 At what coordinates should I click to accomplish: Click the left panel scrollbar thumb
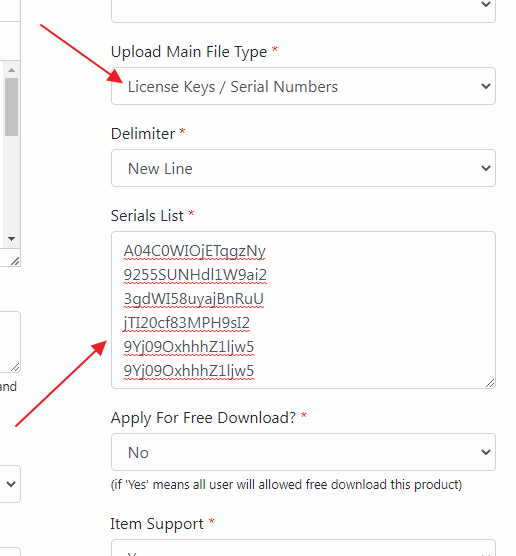coord(11,107)
